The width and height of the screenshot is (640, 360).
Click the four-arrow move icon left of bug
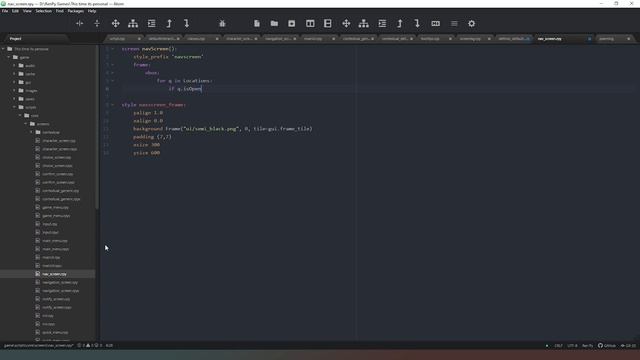(x=116, y=24)
